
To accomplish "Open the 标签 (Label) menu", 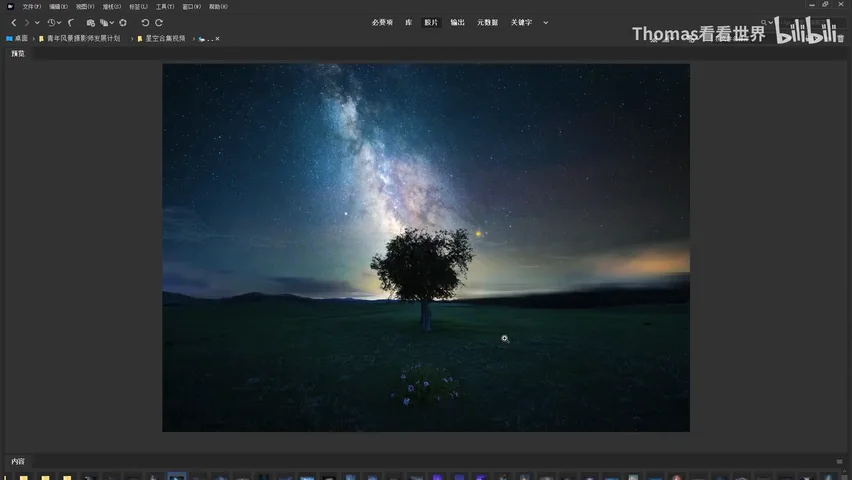I will click(138, 7).
